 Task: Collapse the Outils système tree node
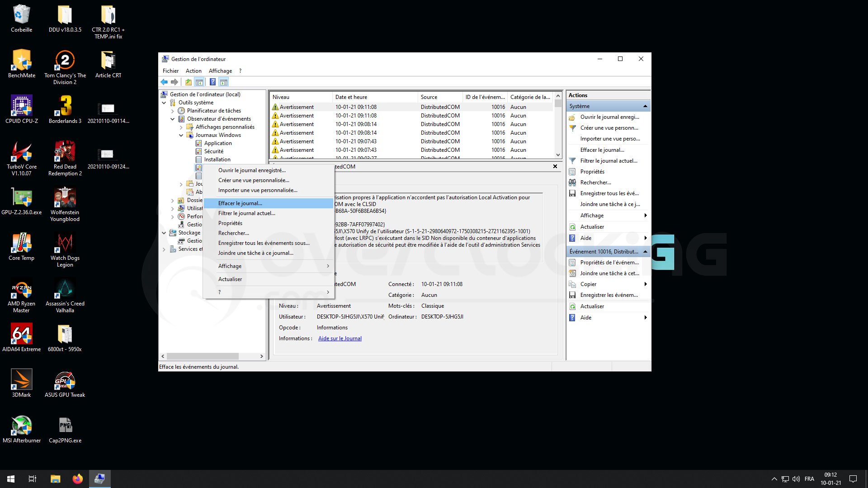(164, 103)
